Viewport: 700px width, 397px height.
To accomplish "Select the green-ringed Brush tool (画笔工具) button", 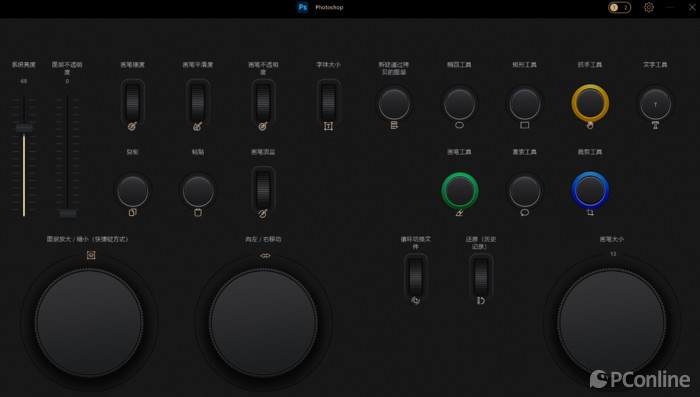I will coord(459,191).
